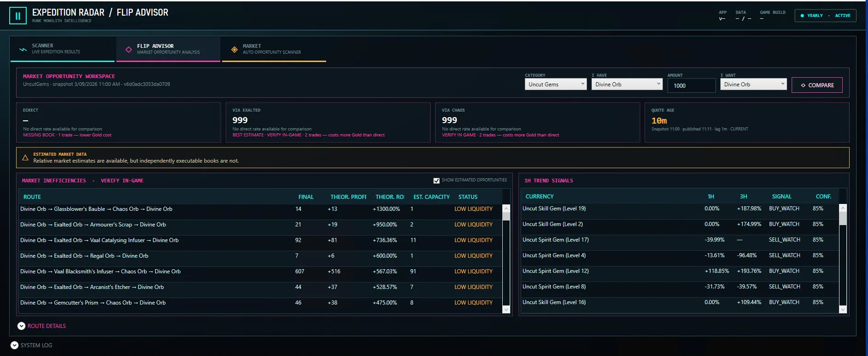Click the Compare button

click(817, 85)
